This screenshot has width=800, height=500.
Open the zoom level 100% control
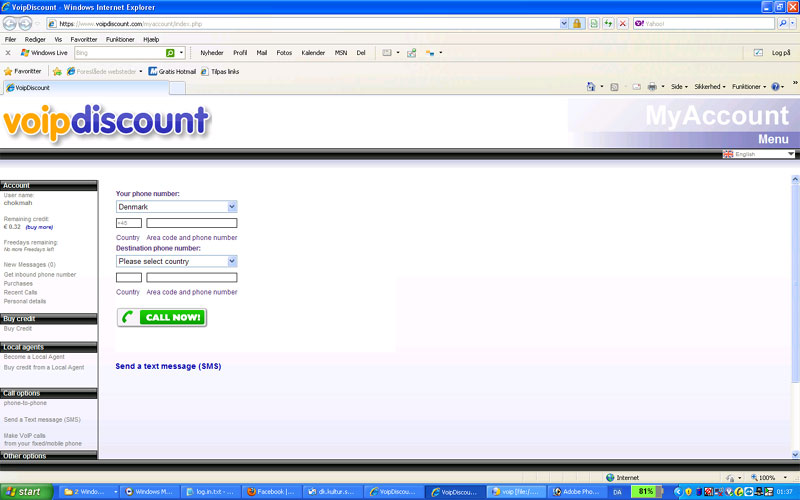[770, 478]
